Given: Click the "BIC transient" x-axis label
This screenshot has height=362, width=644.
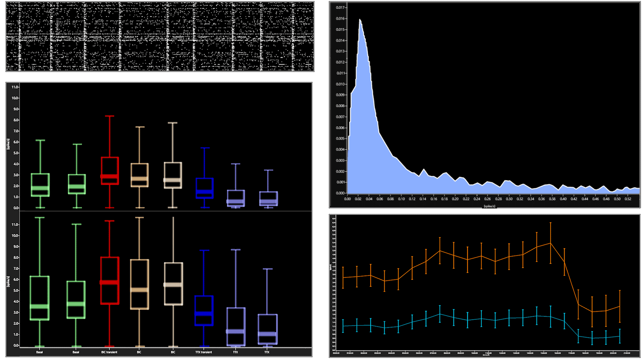Looking at the screenshot, I should click(109, 352).
